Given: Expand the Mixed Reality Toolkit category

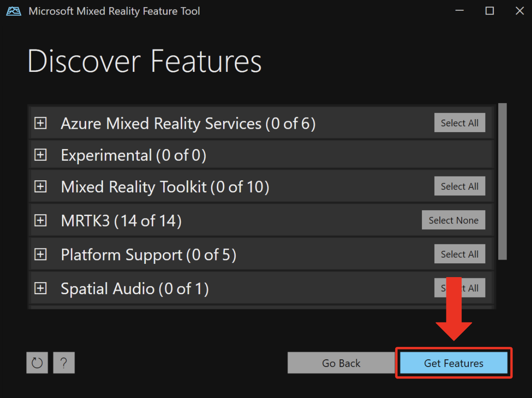Looking at the screenshot, I should [40, 187].
